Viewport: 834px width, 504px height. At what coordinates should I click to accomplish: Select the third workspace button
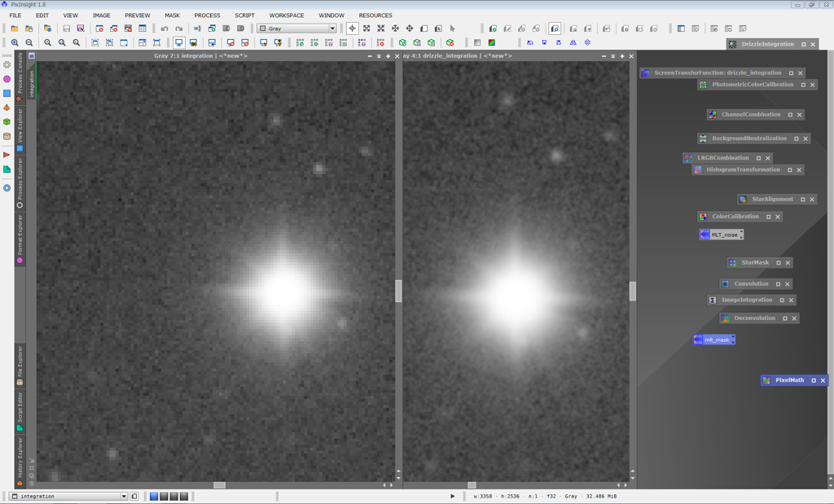point(174,496)
